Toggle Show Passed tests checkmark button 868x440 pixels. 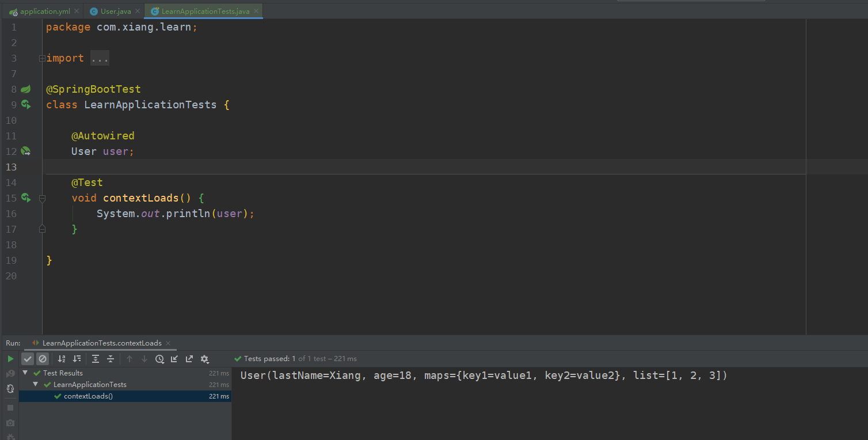(x=28, y=359)
